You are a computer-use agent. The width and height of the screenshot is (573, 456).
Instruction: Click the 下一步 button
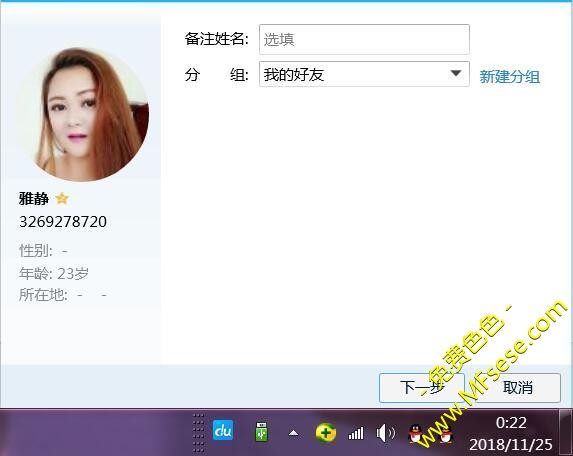[x=422, y=388]
